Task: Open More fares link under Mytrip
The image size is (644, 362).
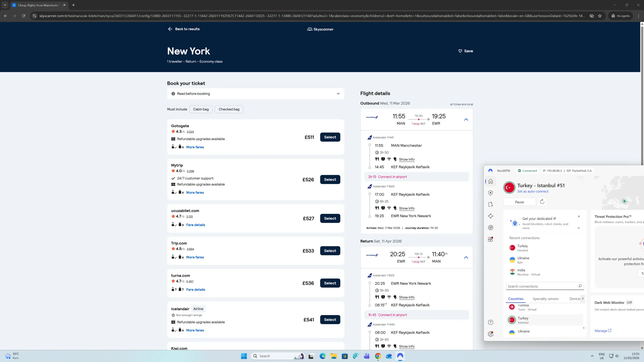Action: [195, 193]
